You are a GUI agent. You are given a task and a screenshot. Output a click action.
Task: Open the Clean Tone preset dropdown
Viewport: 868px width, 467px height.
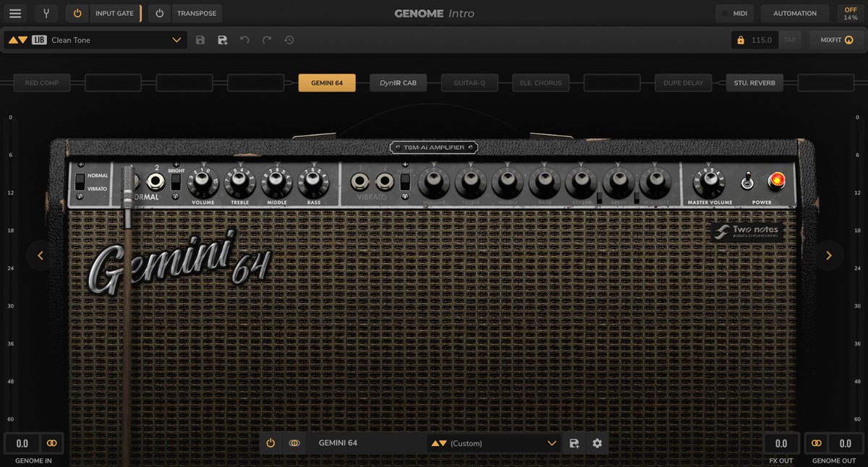click(x=95, y=40)
